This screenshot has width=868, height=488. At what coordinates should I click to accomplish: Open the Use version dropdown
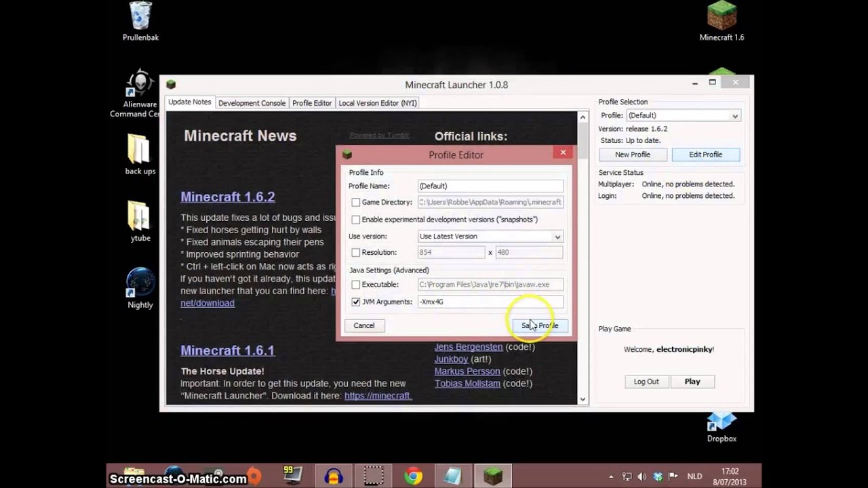(490, 237)
